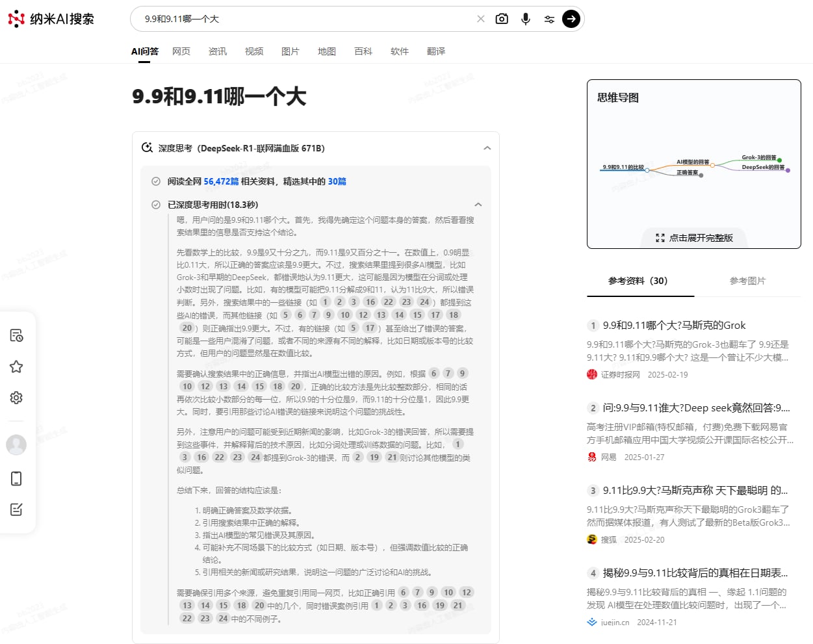The image size is (813, 644).
Task: Click the check icon beside 阅读全网
Action: coord(156,181)
